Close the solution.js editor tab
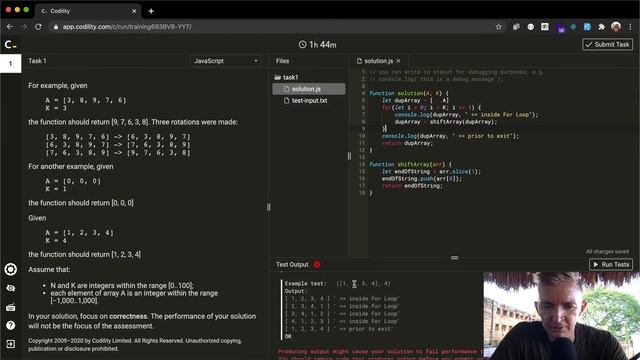640x360 pixels. coord(398,61)
